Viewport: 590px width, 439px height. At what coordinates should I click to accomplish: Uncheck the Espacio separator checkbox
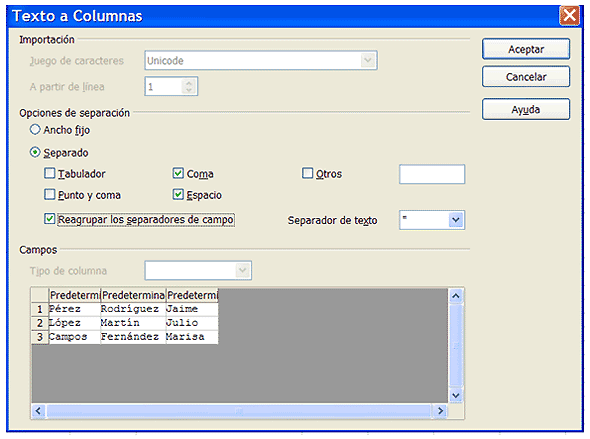(x=178, y=194)
